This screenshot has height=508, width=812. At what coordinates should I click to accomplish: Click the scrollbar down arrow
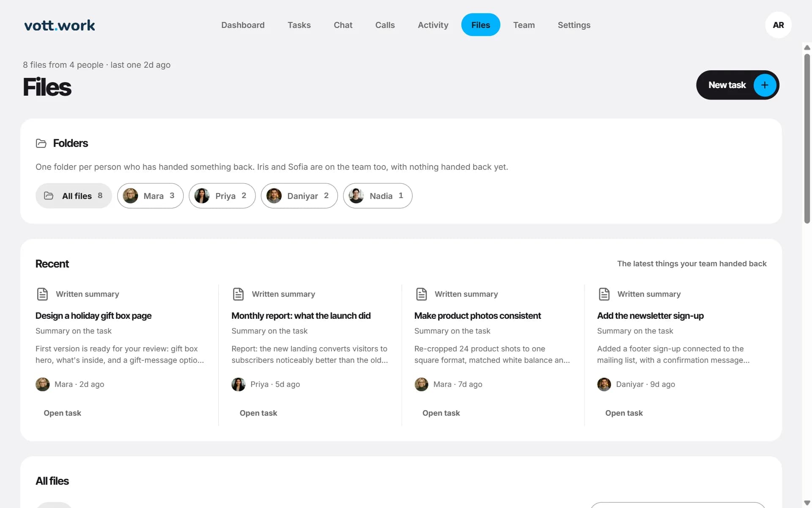pos(807,503)
